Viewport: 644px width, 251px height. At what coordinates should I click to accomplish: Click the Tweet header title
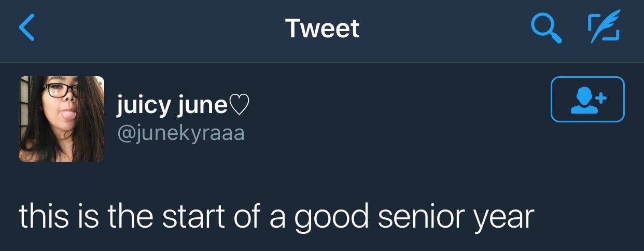coord(322,28)
